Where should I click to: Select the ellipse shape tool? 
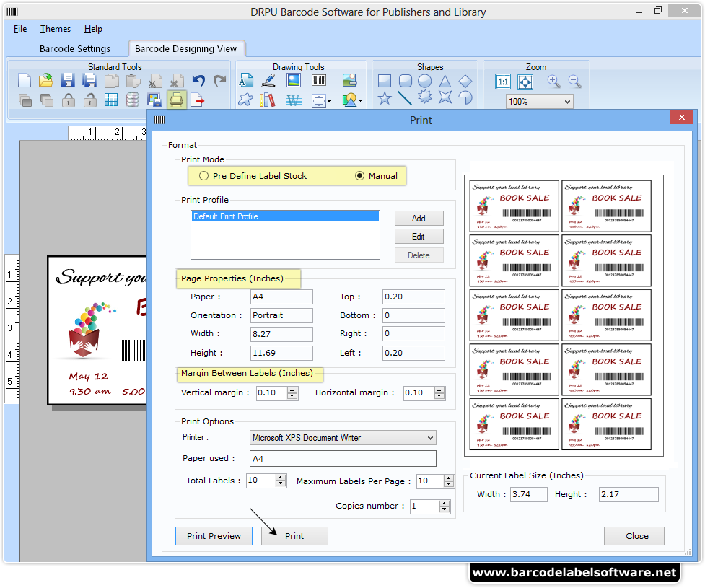click(425, 81)
